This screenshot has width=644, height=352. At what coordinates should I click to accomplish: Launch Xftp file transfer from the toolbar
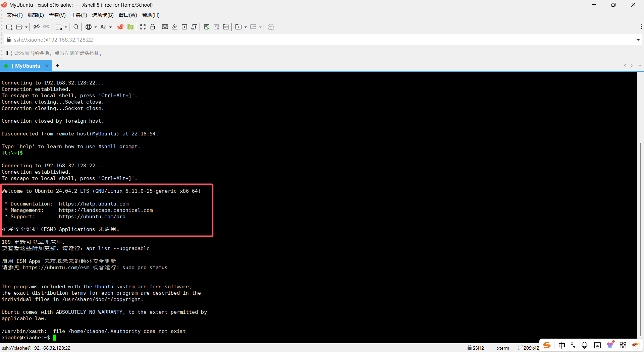(130, 27)
